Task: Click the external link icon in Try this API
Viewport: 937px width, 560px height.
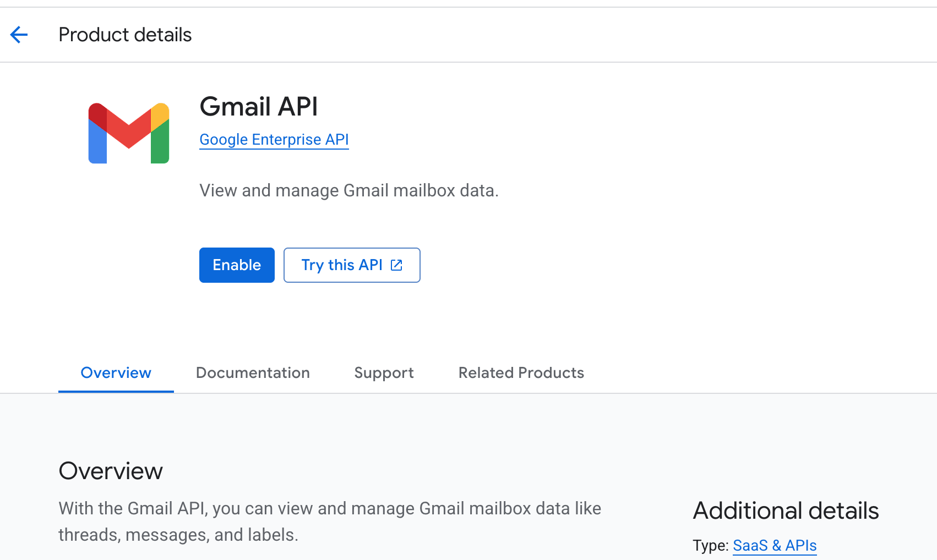Action: (396, 265)
